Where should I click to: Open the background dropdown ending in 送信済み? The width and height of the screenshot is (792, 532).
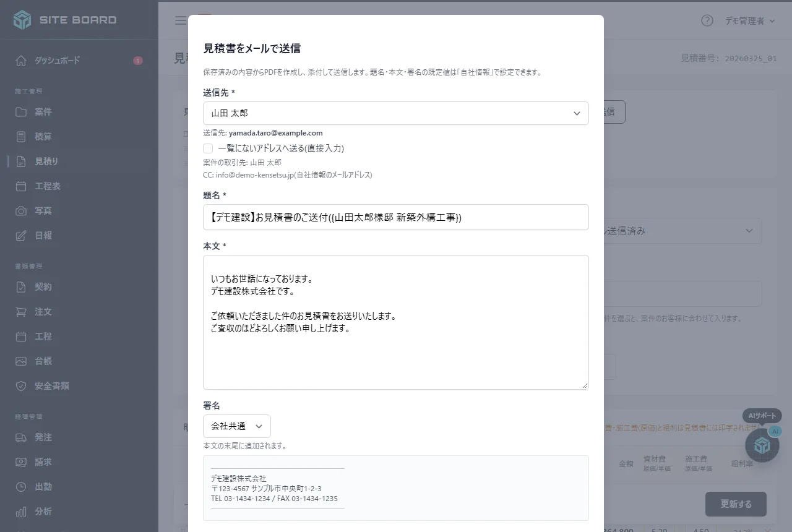tap(682, 231)
